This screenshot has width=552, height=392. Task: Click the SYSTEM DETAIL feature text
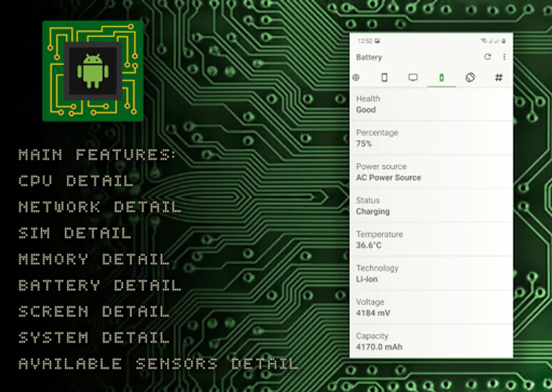93,338
